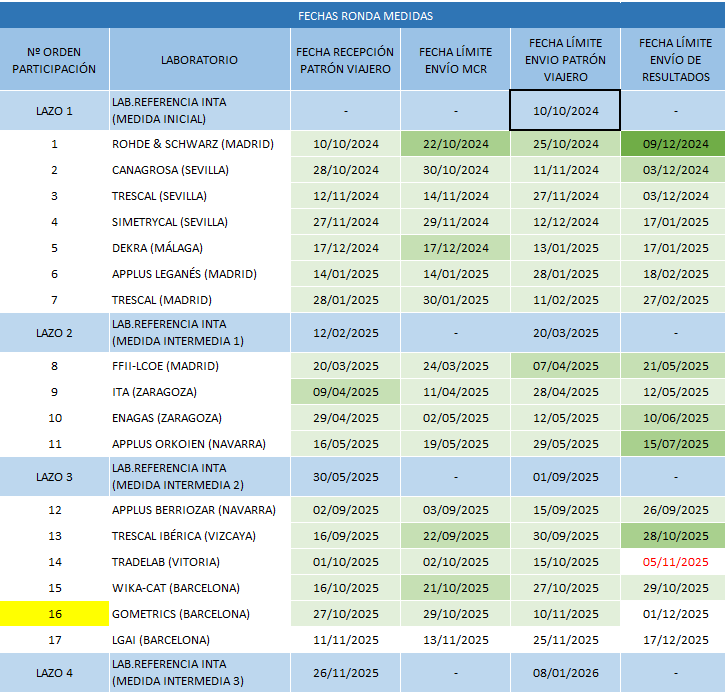Click the red date 05/11/2025
This screenshot has height=693, width=725.
pyautogui.click(x=675, y=562)
